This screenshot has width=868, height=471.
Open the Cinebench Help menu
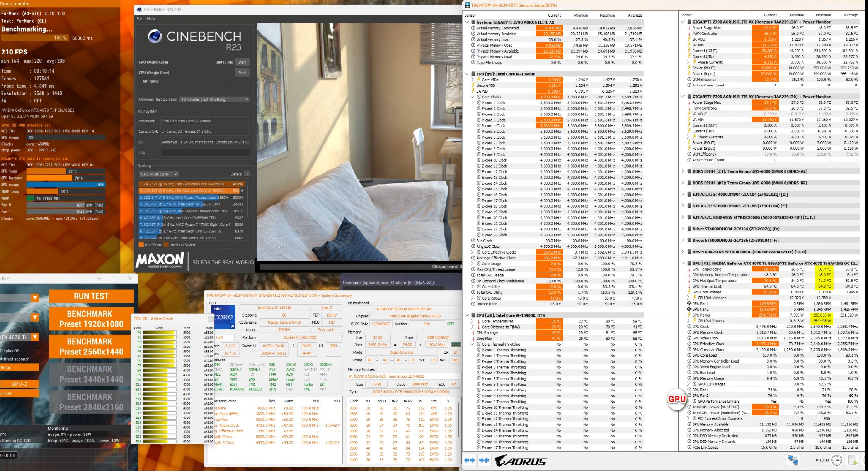tap(151, 19)
